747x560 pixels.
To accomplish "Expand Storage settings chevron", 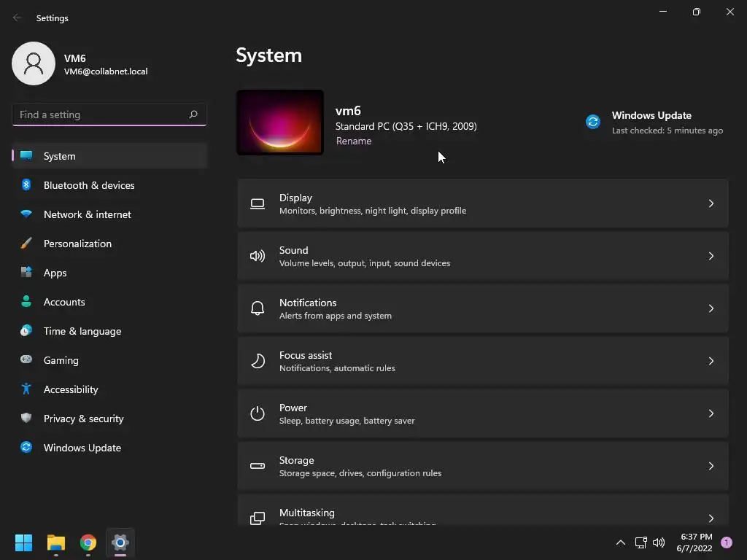I will pyautogui.click(x=711, y=466).
